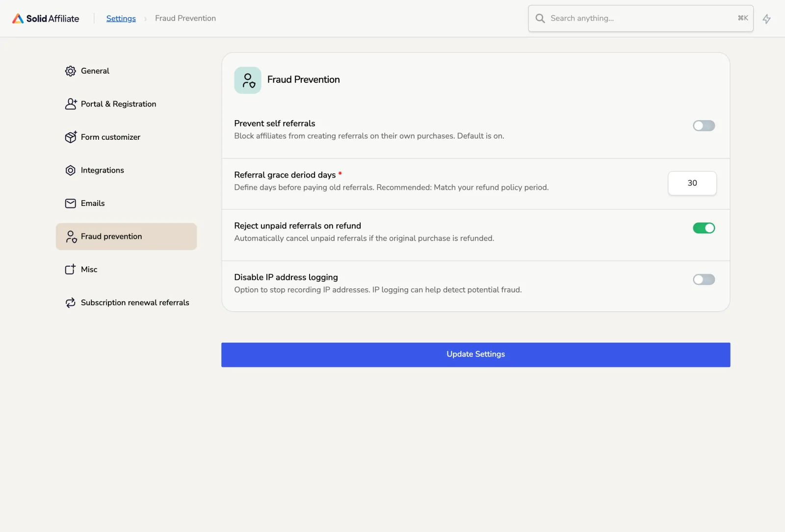The width and height of the screenshot is (785, 532).
Task: Click the Integrations hexagon icon
Action: click(x=71, y=170)
